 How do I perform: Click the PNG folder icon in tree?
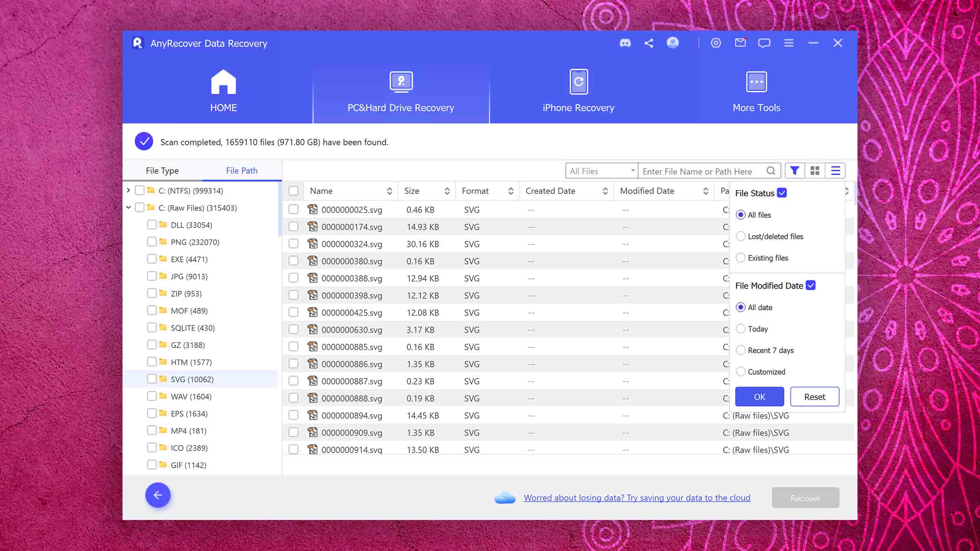163,242
